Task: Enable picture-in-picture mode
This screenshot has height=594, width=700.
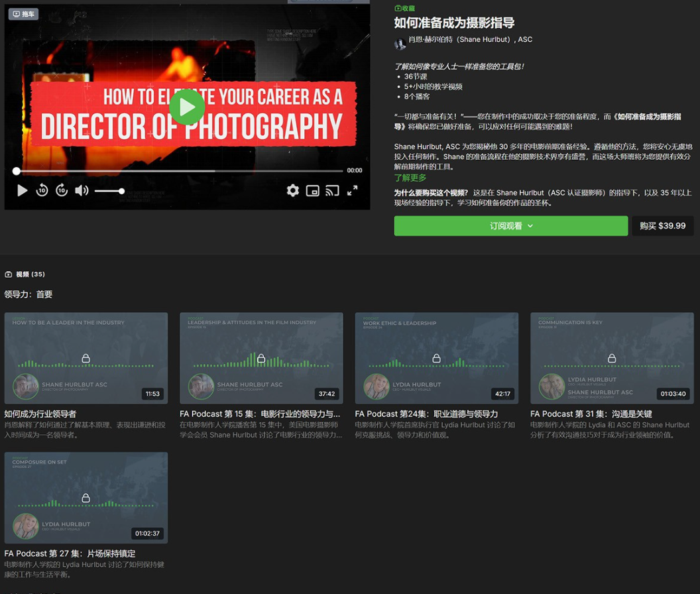Action: [312, 191]
